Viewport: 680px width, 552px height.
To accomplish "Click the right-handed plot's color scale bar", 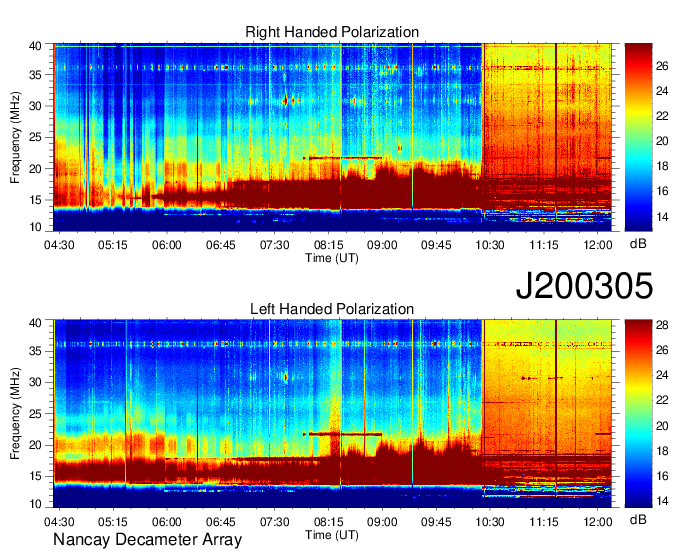I will (638, 137).
